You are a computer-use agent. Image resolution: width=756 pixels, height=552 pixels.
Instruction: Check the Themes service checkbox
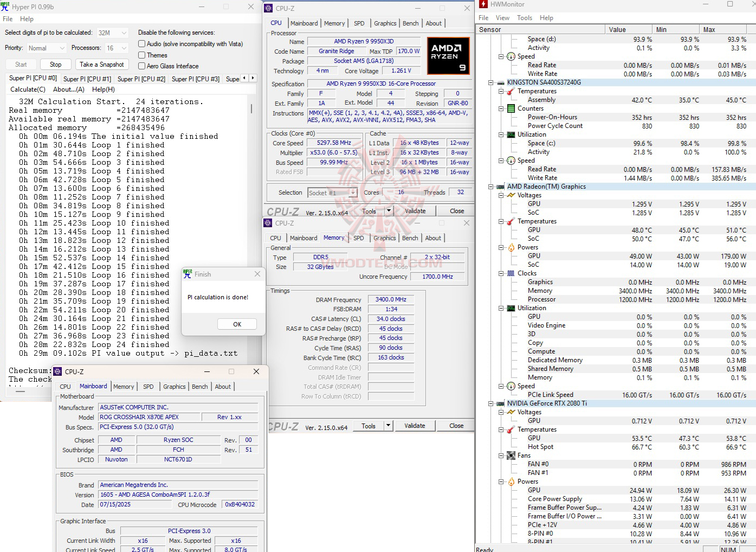[x=141, y=55]
